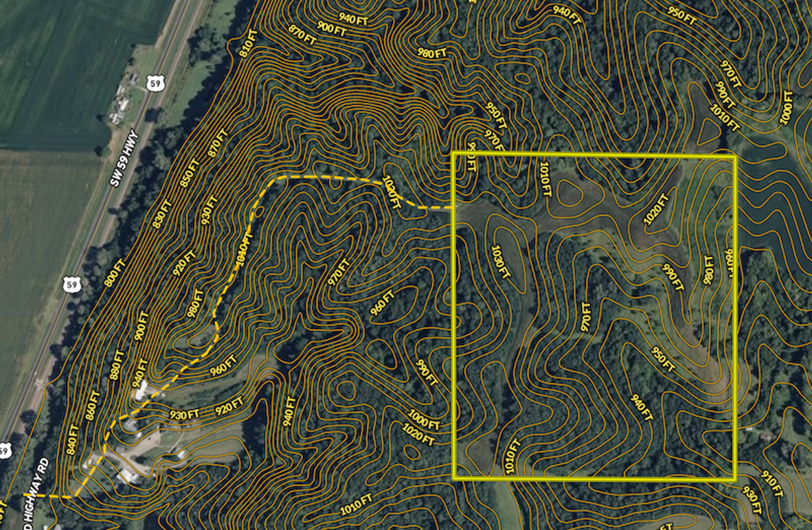Click the white-roofed house near dashed path
Image resolution: width=812 pixels, height=530 pixels.
point(142,389)
